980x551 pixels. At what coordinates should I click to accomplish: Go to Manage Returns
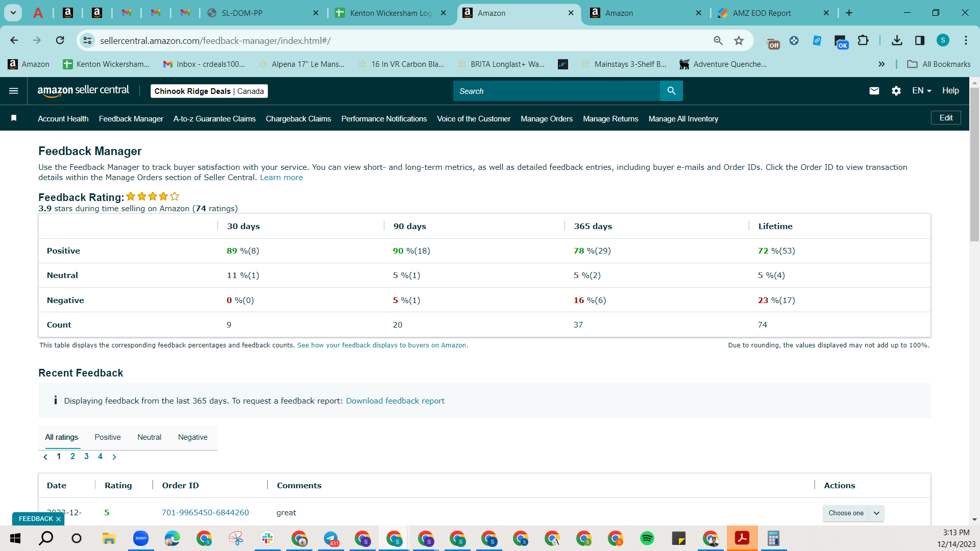pos(610,119)
